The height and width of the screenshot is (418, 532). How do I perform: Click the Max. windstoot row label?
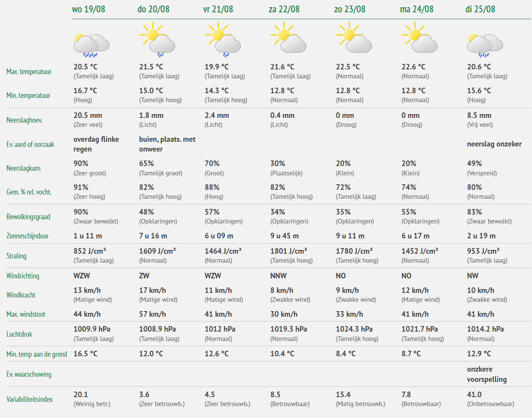(26, 314)
